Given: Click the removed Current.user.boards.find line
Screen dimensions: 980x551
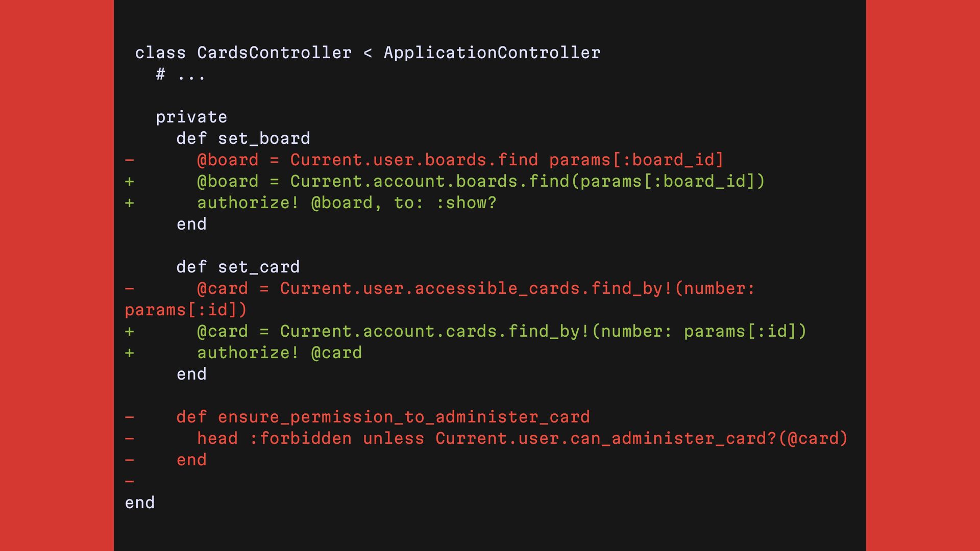Looking at the screenshot, I should [459, 160].
